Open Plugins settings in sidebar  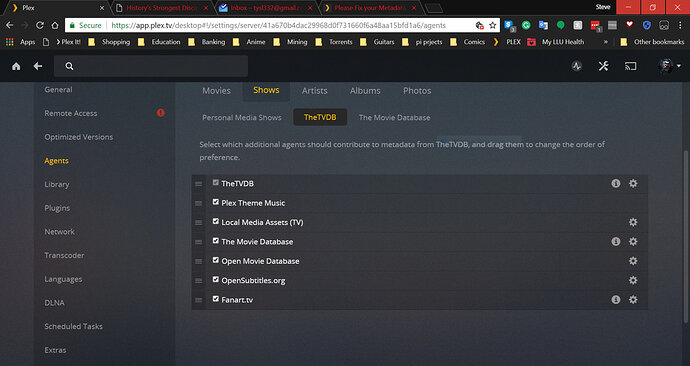[57, 208]
